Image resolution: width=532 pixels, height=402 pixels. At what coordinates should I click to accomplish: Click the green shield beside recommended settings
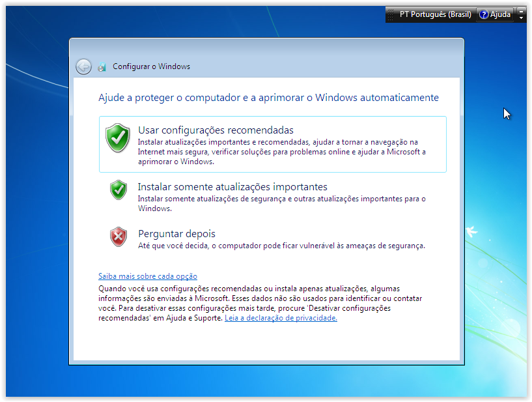pos(118,137)
